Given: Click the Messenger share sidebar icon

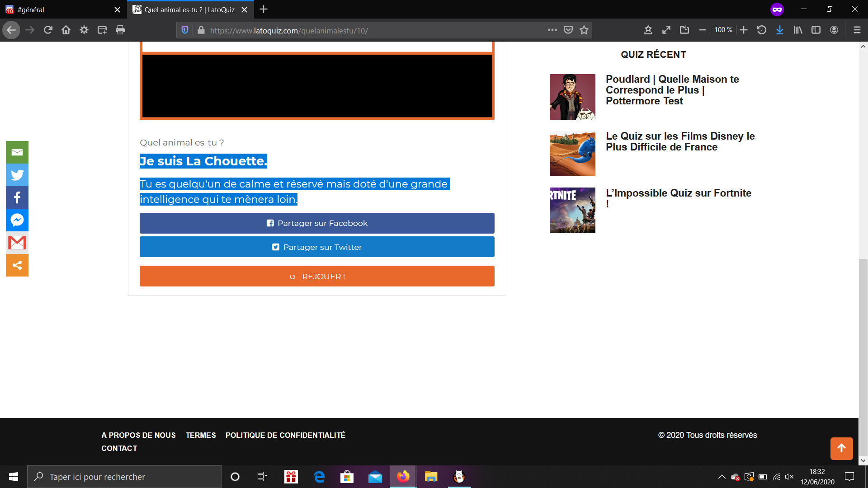Looking at the screenshot, I should coord(17,220).
